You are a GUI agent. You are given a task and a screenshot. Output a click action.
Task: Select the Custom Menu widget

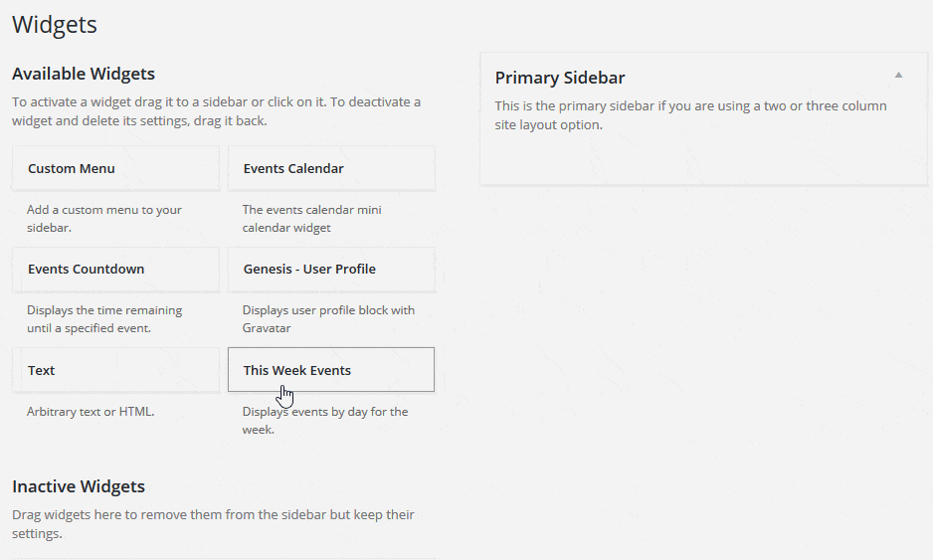pyautogui.click(x=116, y=168)
